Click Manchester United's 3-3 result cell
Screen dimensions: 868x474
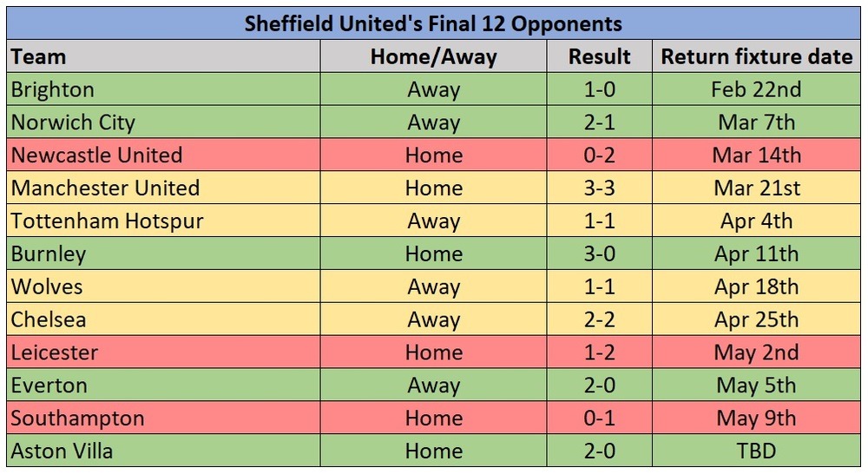click(600, 188)
